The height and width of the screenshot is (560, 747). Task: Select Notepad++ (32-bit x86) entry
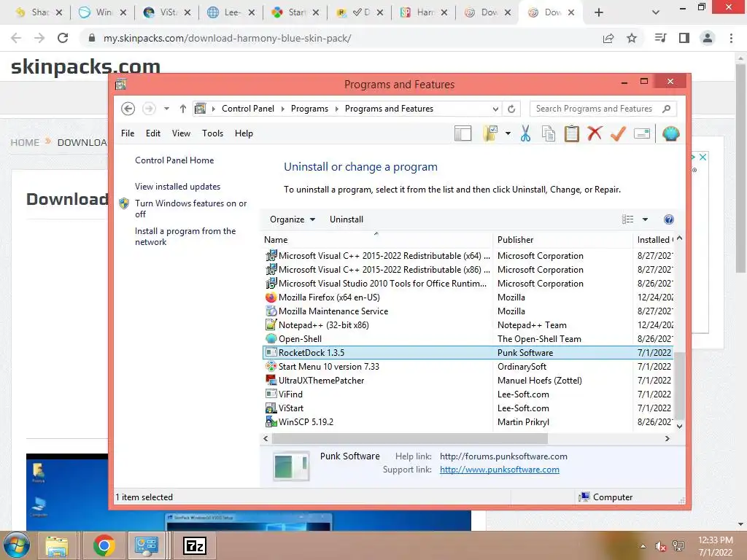tap(467, 325)
